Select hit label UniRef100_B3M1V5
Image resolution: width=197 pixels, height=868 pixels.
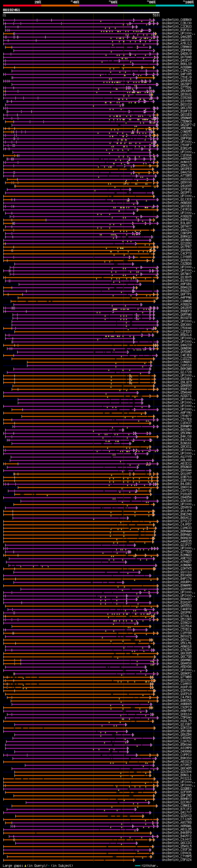click(x=177, y=149)
